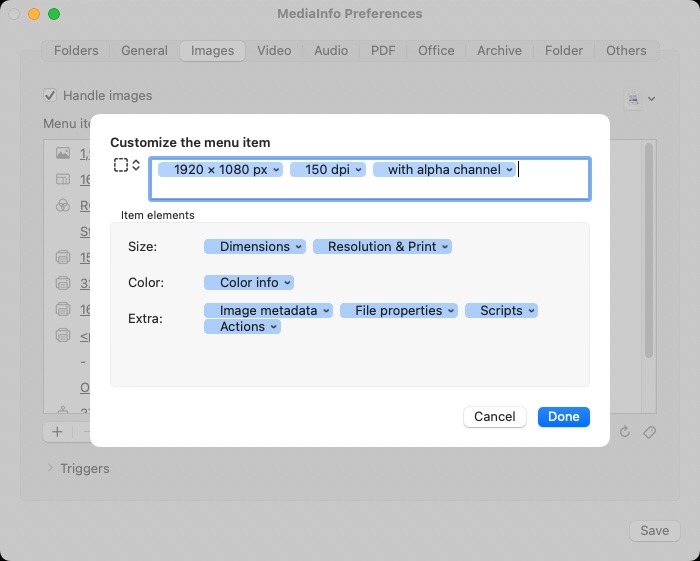The width and height of the screenshot is (700, 561).
Task: Click the Save button in Preferences window
Action: coord(654,531)
